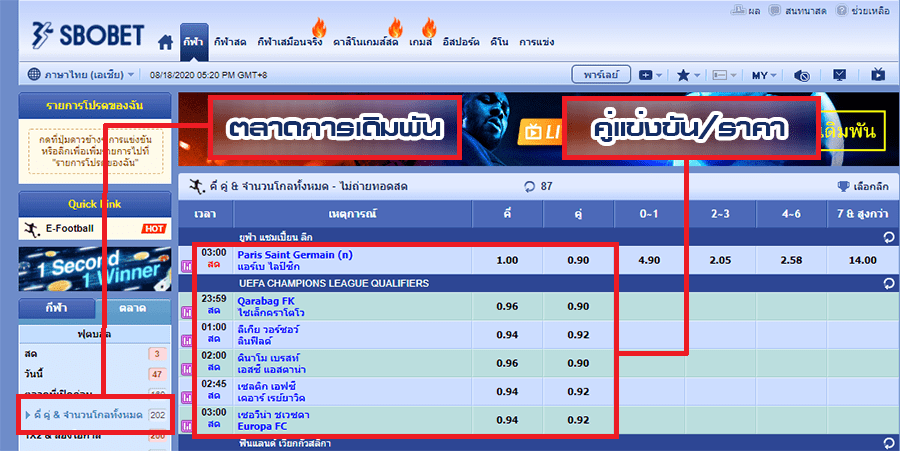Switch to sidebar กีฬา tab
The image size is (900, 451).
point(56,308)
